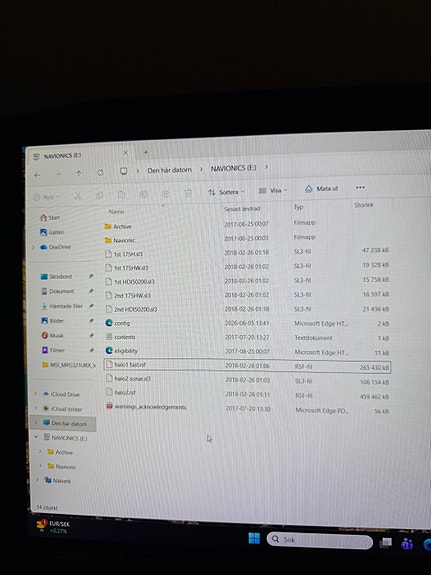Select the halo2.rsf file row
Screen dimensions: 431x575
click(x=247, y=395)
